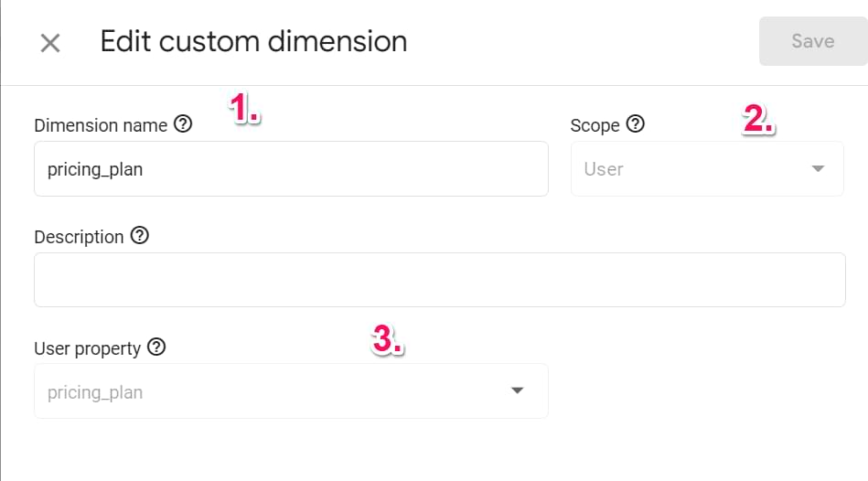Image resolution: width=868 pixels, height=481 pixels.
Task: Close the Edit custom dimension panel
Action: point(50,42)
